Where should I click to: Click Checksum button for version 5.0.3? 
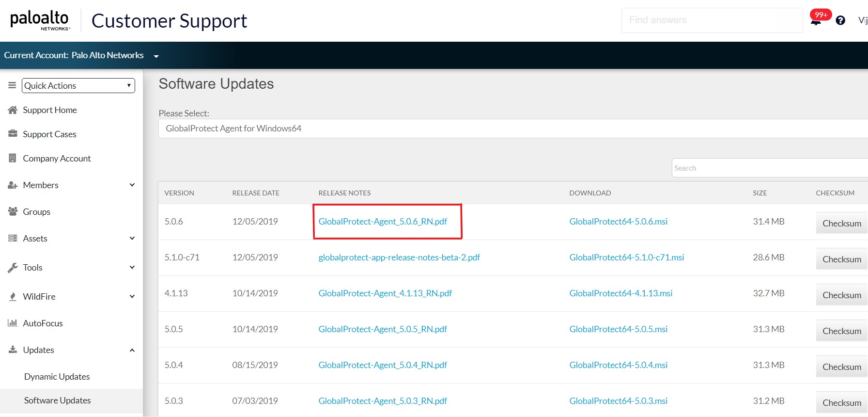[842, 402]
